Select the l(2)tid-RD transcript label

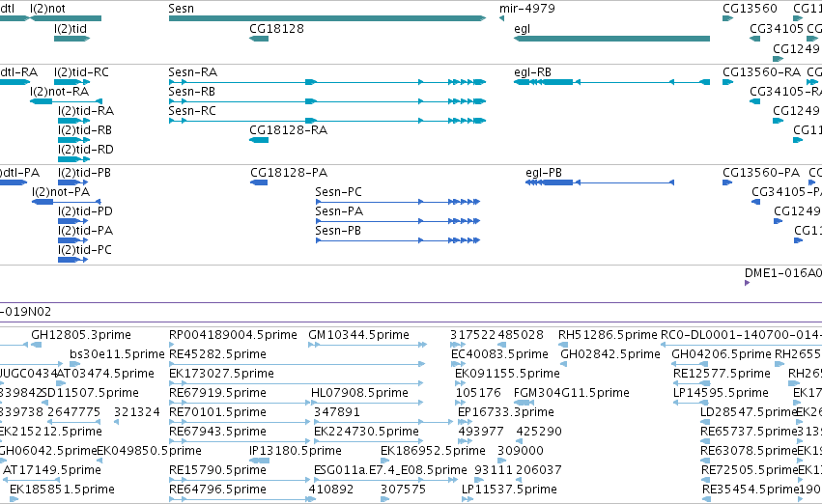pos(85,150)
